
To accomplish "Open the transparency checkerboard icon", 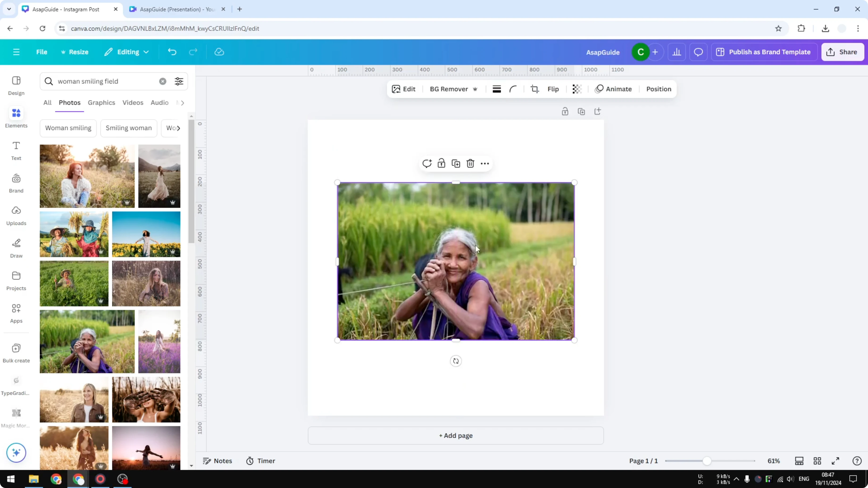I will click(576, 89).
